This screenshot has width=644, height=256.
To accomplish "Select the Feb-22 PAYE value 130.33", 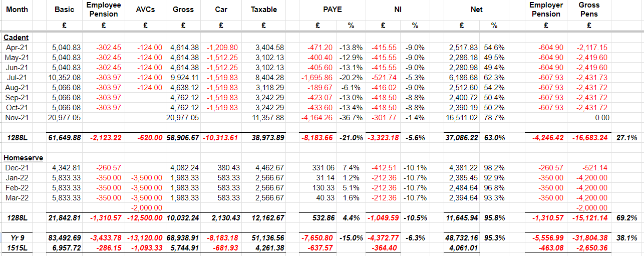I will [x=323, y=188].
